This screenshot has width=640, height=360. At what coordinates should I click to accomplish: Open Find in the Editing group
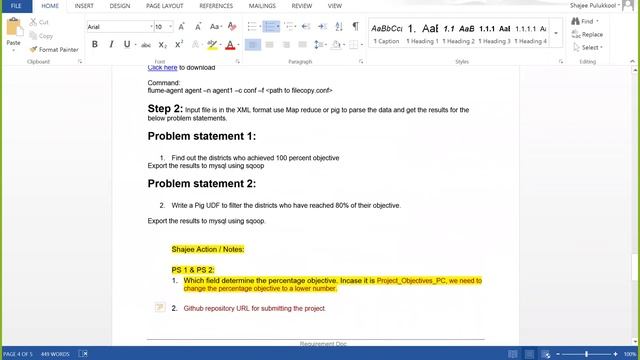(585, 21)
